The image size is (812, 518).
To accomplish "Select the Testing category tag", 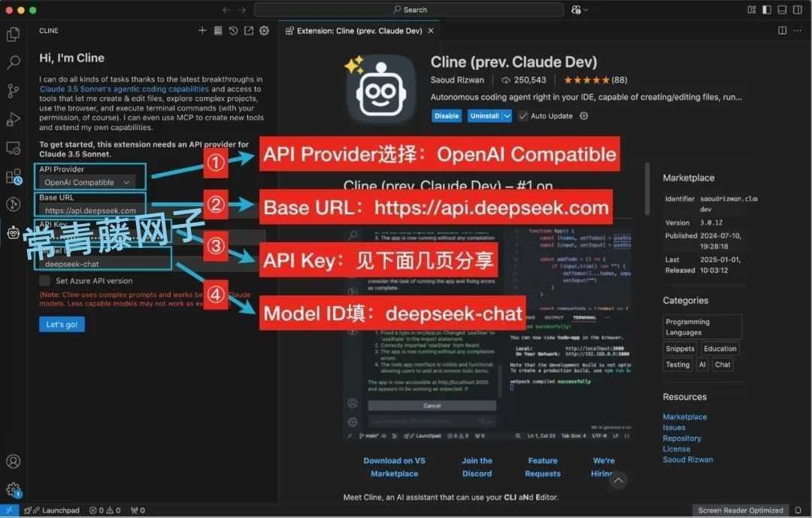I will (x=677, y=365).
